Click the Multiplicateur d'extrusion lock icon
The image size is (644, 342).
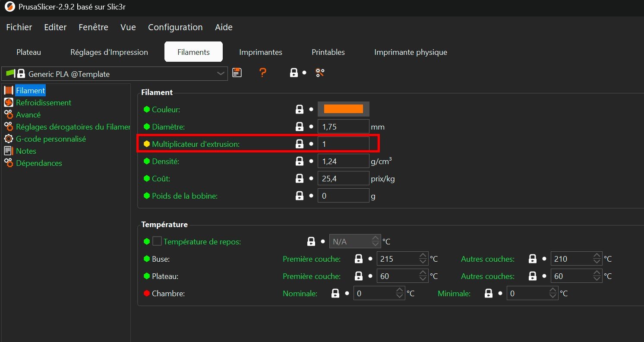(x=300, y=144)
